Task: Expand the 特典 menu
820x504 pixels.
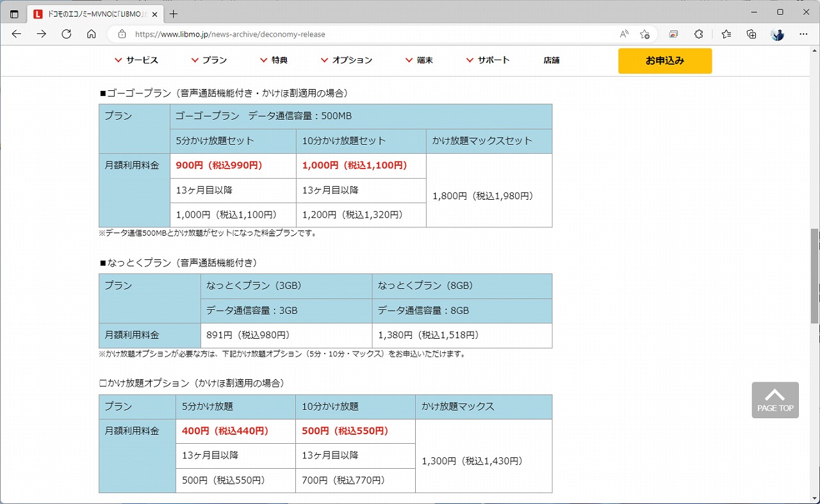Action: (x=274, y=60)
